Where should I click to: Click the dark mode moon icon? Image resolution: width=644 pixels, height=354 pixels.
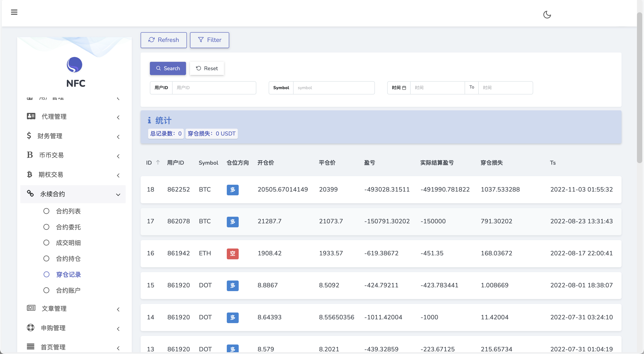[547, 14]
